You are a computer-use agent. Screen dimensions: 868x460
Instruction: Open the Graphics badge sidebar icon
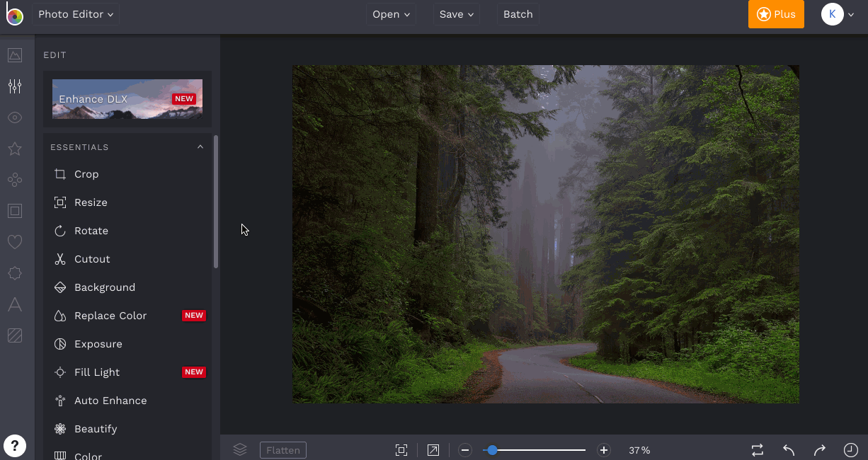[15, 273]
